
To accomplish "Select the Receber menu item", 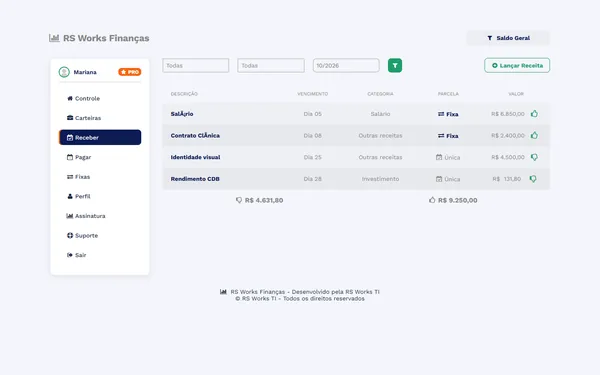I will (x=100, y=137).
